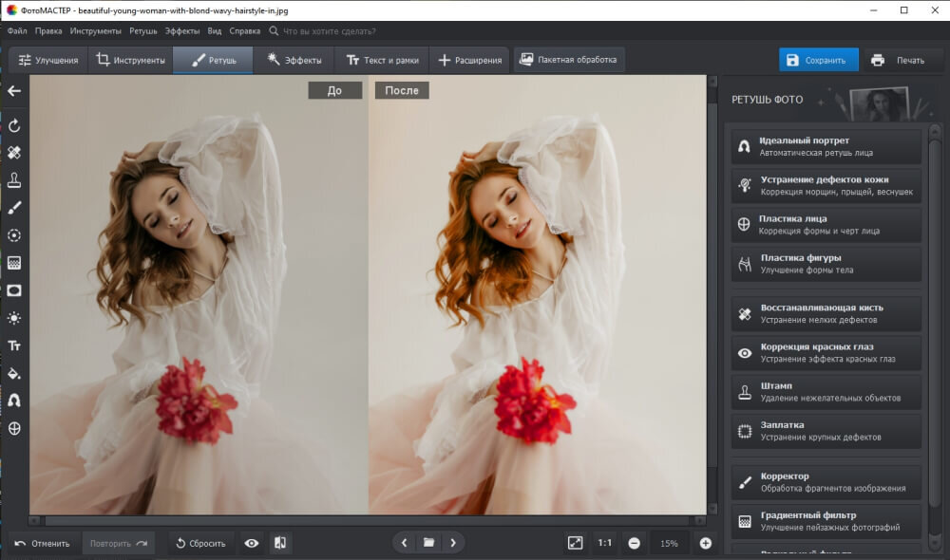Image resolution: width=950 pixels, height=560 pixels.
Task: Select the gradient filter icon in left sidebar
Action: [14, 263]
